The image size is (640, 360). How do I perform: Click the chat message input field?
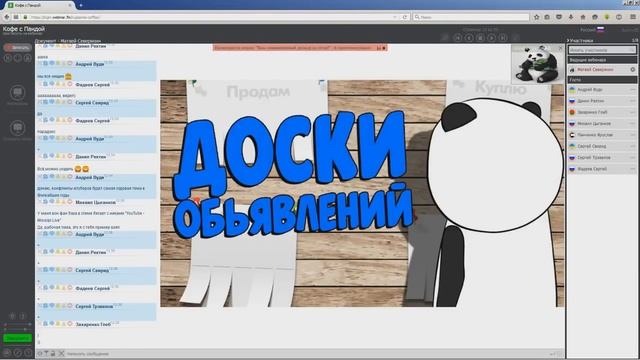(306, 354)
